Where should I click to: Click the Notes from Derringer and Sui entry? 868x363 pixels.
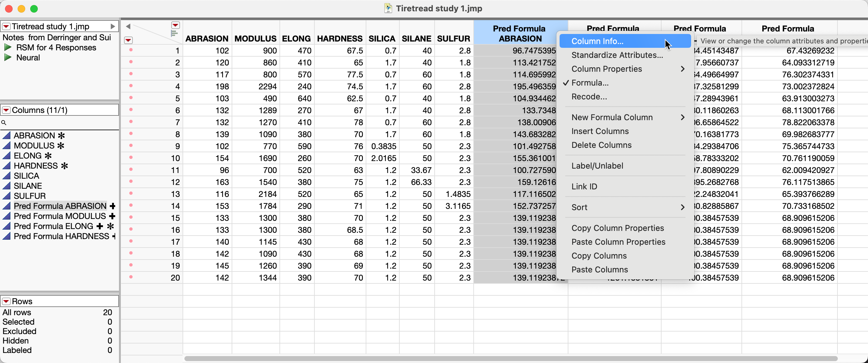[x=57, y=37]
